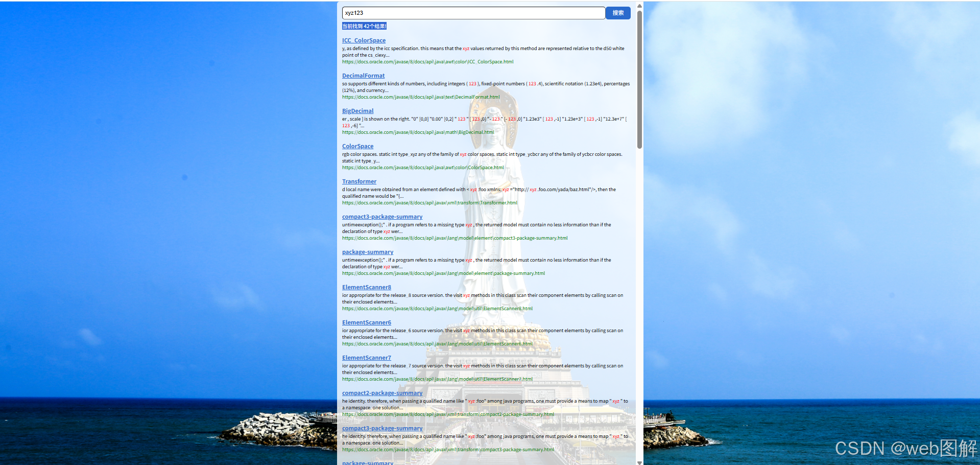Click the ElementScanner7.html URL text
The width and height of the screenshot is (980, 465).
(x=437, y=379)
